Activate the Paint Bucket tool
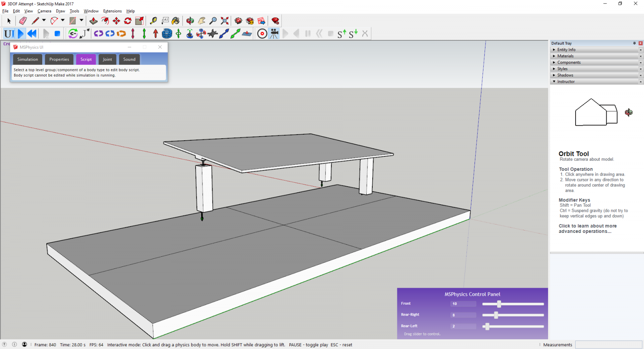Image resolution: width=644 pixels, height=349 pixels. coord(175,21)
